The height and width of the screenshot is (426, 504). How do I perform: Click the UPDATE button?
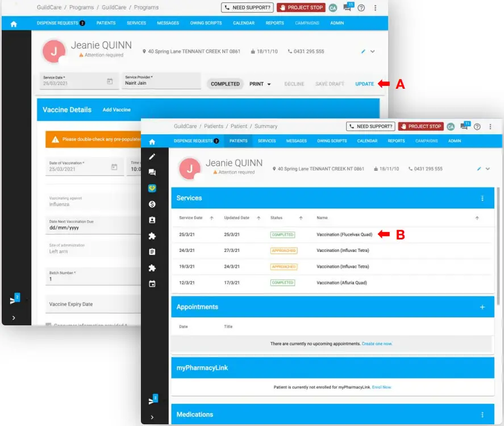pos(364,84)
